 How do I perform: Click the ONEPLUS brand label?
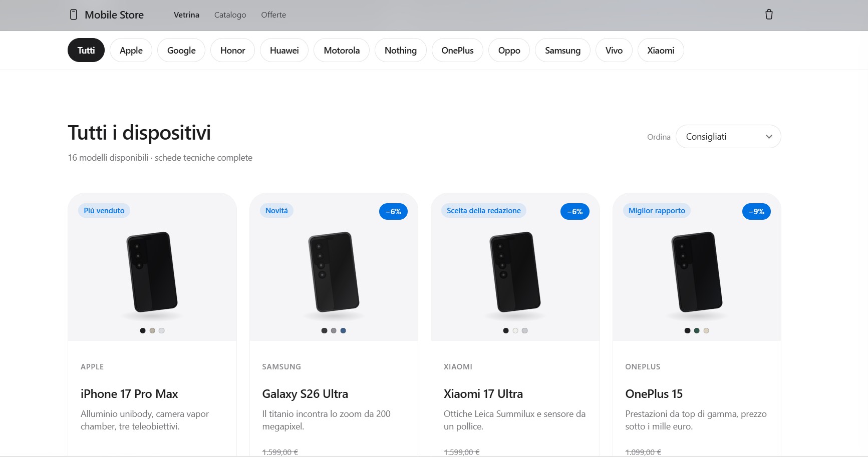[643, 367]
